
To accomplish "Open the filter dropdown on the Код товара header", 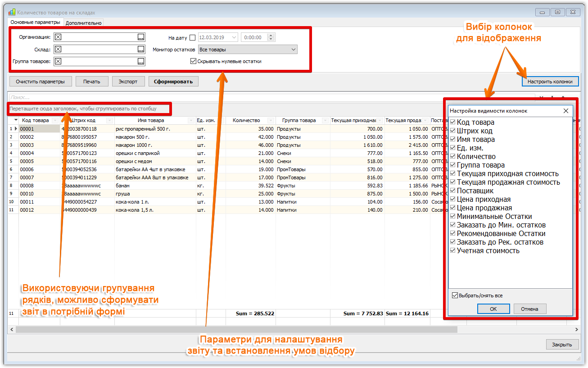I will (x=55, y=121).
